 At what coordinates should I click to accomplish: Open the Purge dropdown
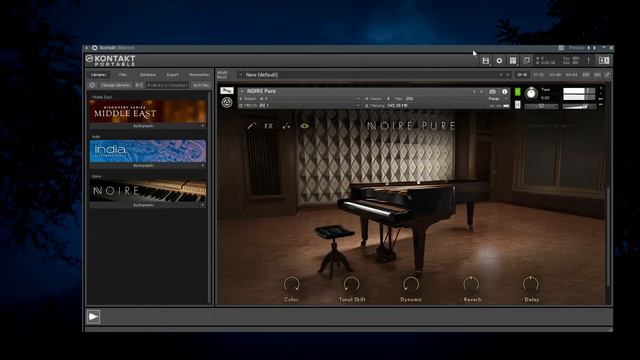pyautogui.click(x=497, y=99)
